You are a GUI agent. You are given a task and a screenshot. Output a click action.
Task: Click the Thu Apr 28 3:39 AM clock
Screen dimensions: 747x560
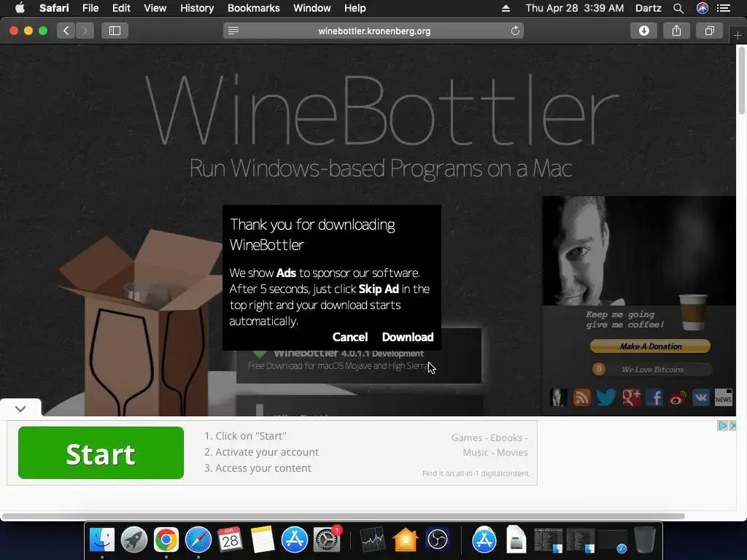pyautogui.click(x=575, y=8)
